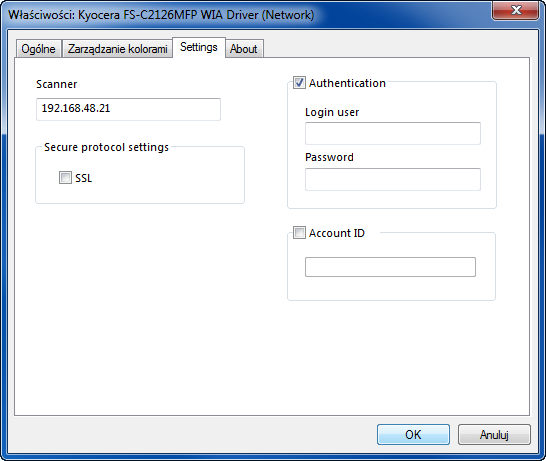The image size is (546, 461).
Task: Focus the Account ID text box
Action: 390,267
